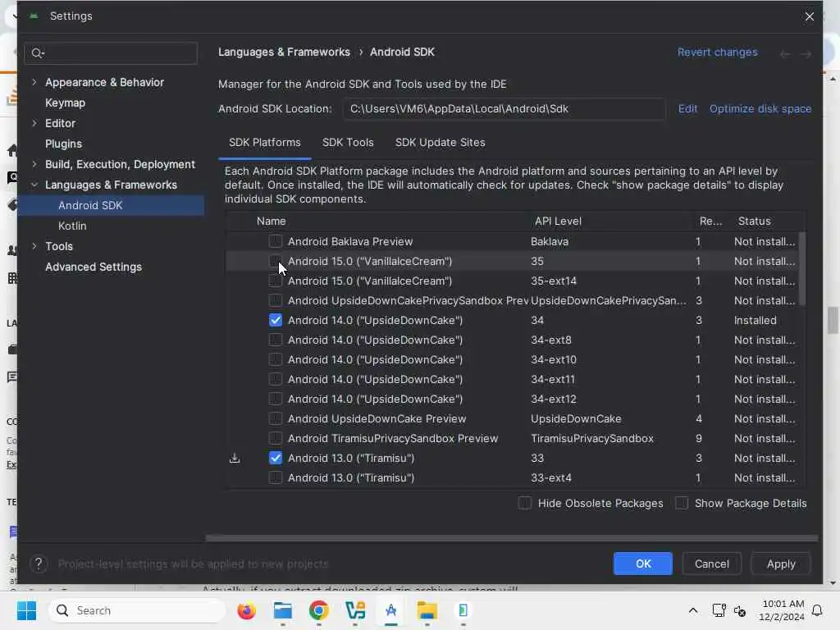
Task: Select Keymap in settings tree
Action: tap(66, 103)
